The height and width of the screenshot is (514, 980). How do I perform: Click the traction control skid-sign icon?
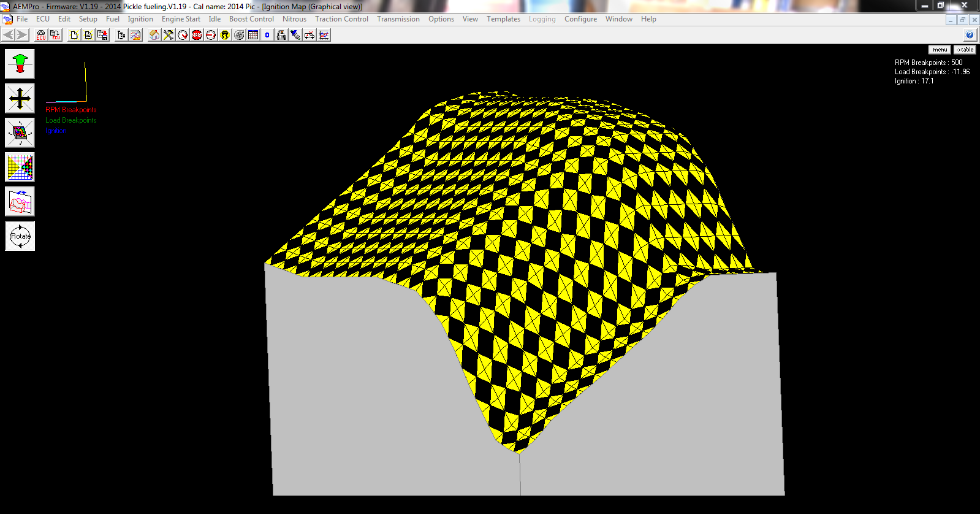225,35
